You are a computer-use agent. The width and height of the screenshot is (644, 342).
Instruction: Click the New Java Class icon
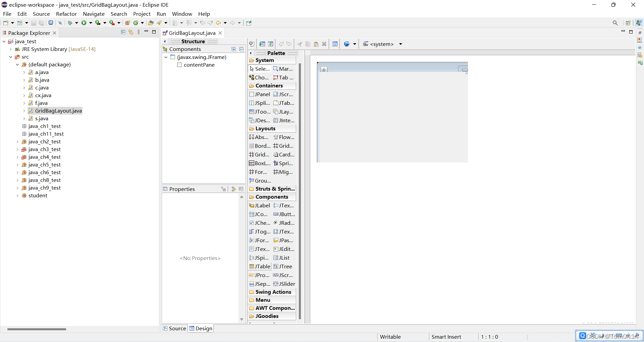point(136,23)
